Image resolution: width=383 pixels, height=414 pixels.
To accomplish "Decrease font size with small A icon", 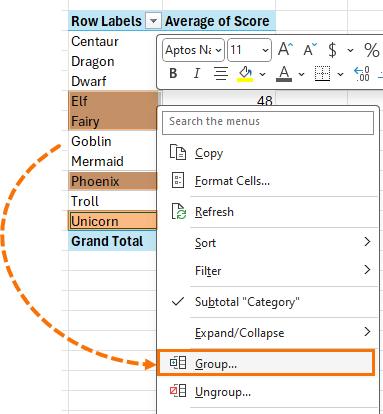I will [310, 50].
